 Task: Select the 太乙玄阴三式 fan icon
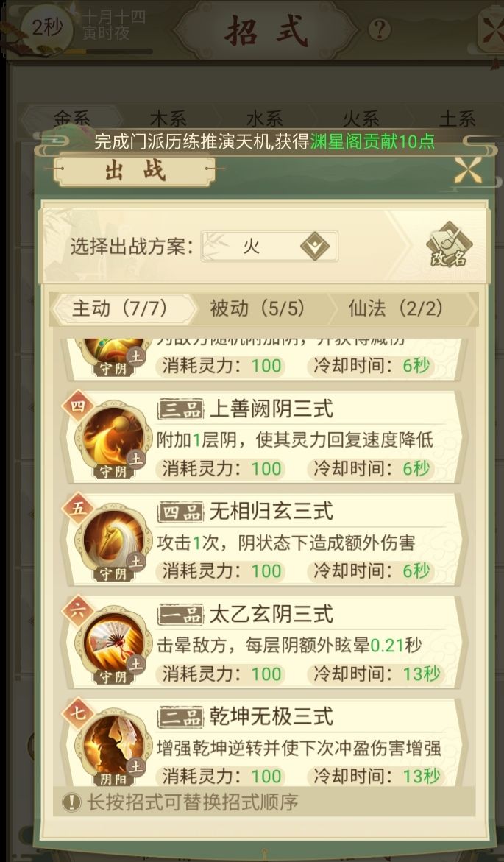(114, 645)
